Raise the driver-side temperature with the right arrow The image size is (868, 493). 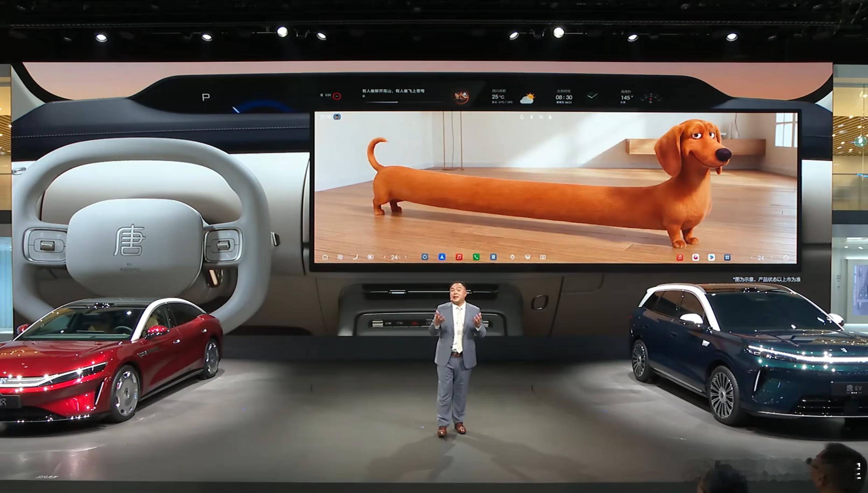click(406, 257)
